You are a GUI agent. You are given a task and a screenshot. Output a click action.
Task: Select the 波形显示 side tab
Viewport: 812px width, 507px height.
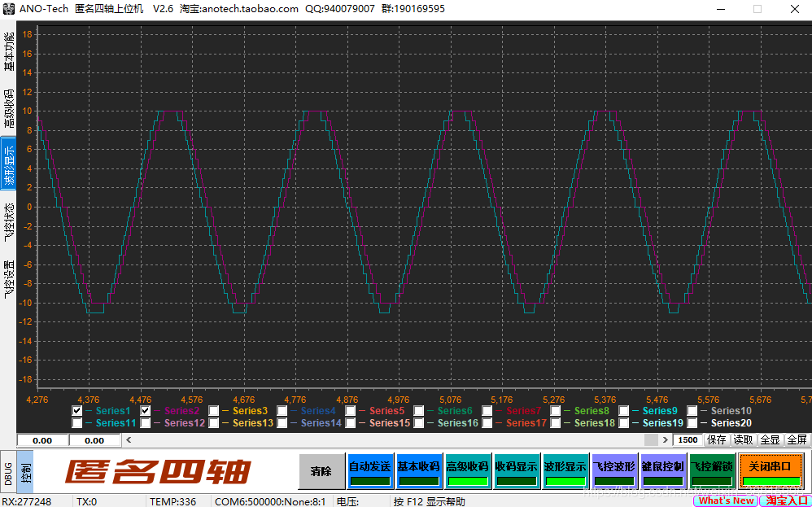[8, 164]
